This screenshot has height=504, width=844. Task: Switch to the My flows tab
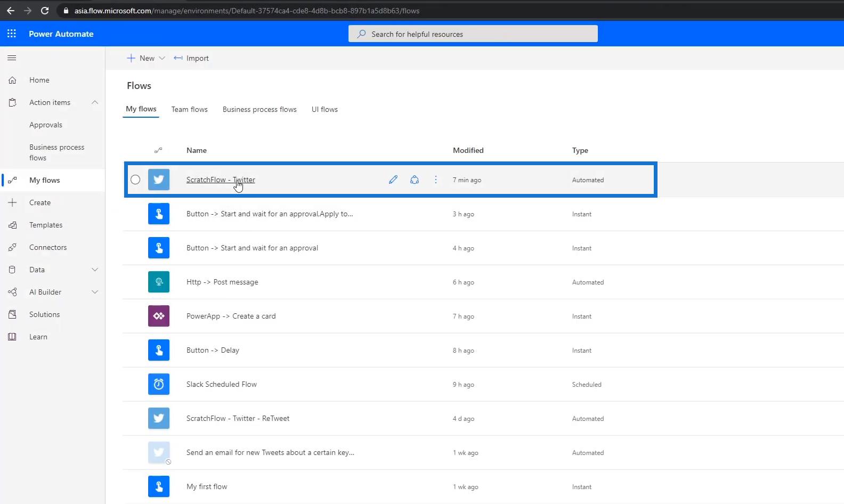point(141,109)
